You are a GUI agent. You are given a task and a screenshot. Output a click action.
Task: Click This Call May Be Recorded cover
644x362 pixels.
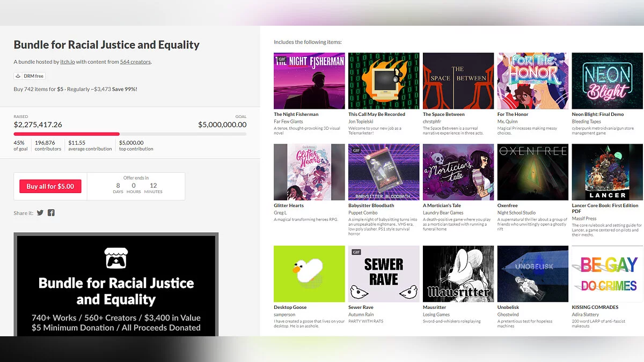tap(384, 81)
